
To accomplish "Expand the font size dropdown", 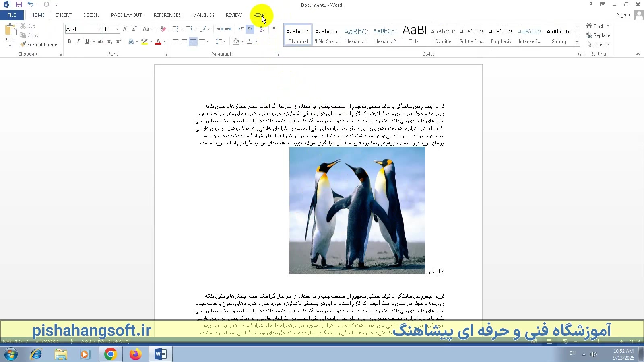I will point(117,29).
